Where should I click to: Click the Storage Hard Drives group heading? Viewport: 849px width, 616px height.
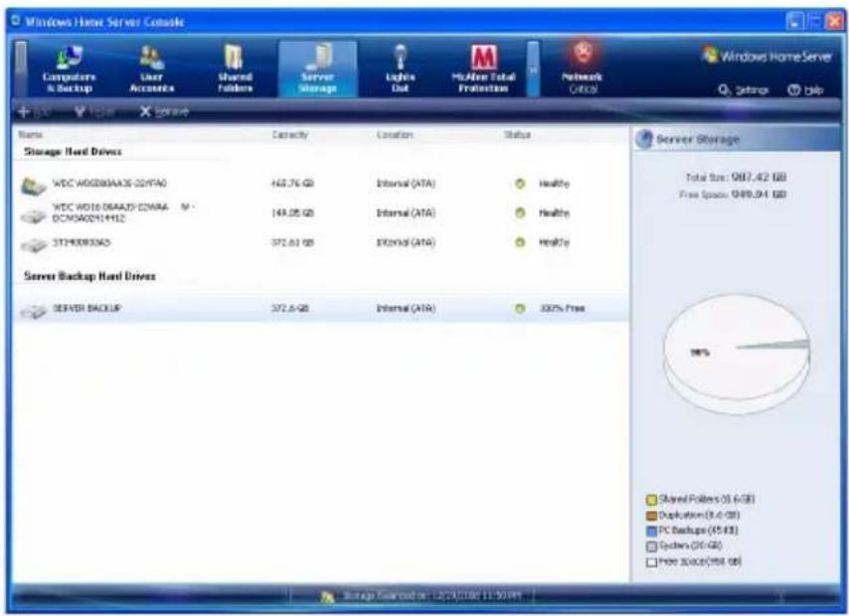73,152
